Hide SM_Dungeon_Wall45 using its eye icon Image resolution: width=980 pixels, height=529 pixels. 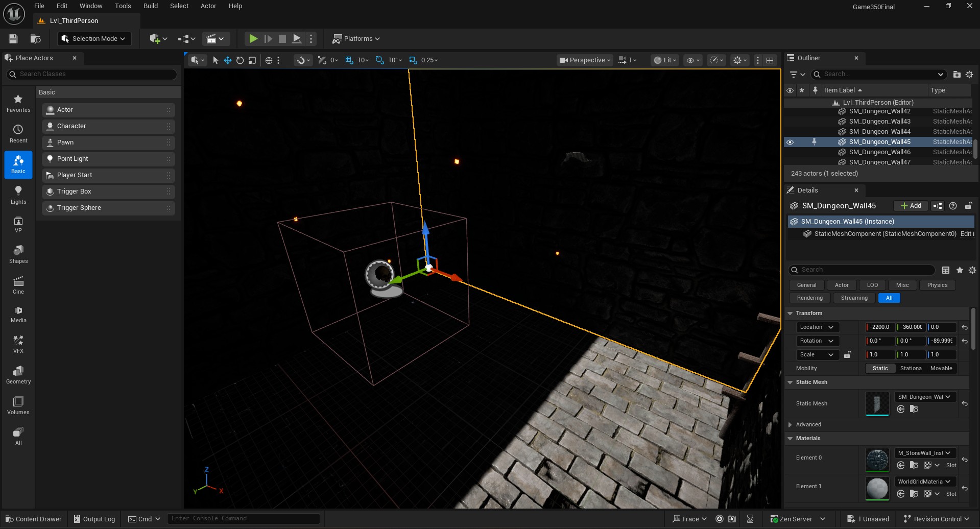[x=790, y=142]
